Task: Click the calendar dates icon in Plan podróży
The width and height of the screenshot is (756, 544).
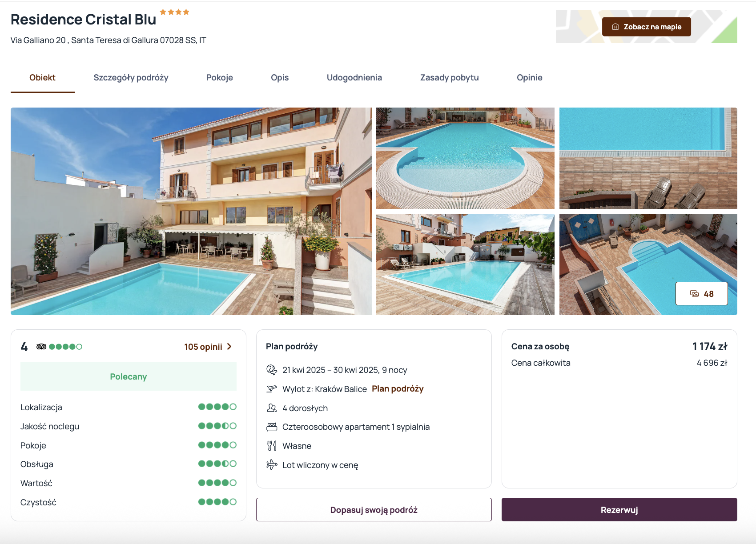Action: (x=272, y=370)
